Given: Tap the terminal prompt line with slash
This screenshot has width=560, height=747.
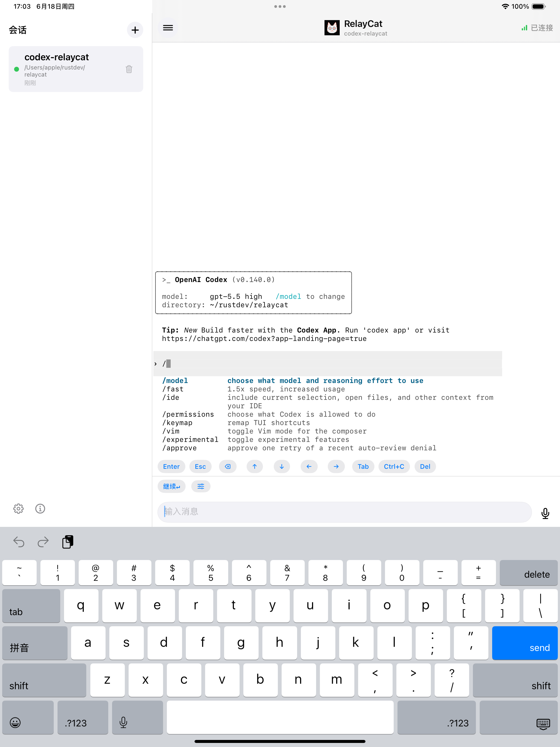Looking at the screenshot, I should 327,364.
